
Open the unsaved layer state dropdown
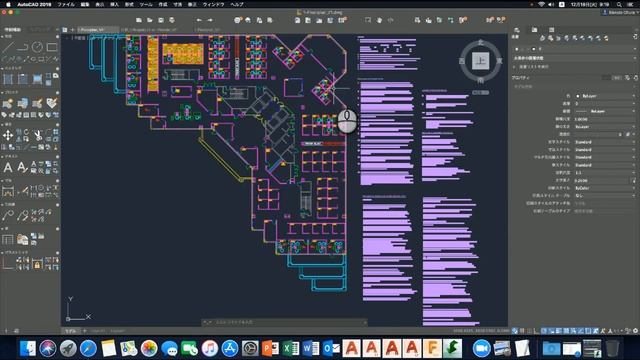click(574, 58)
